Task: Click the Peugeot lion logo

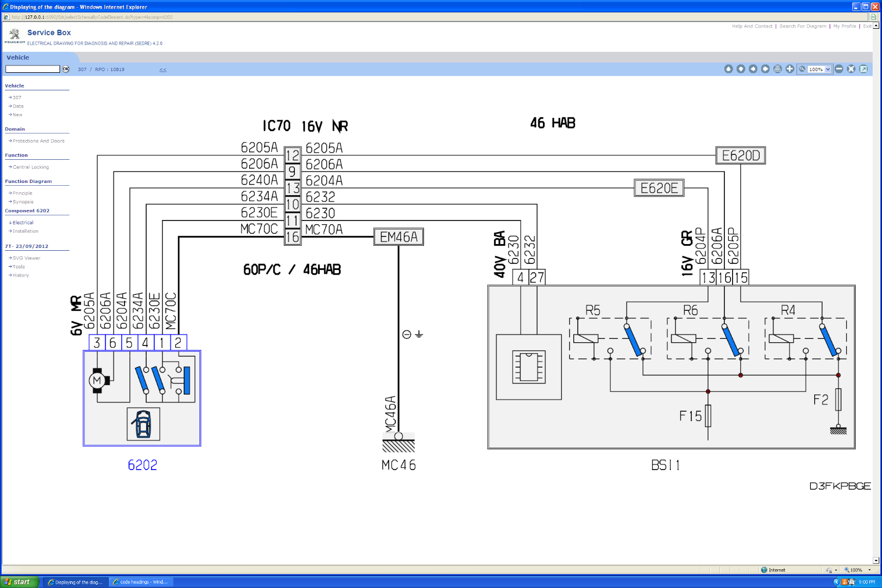Action: [x=15, y=36]
